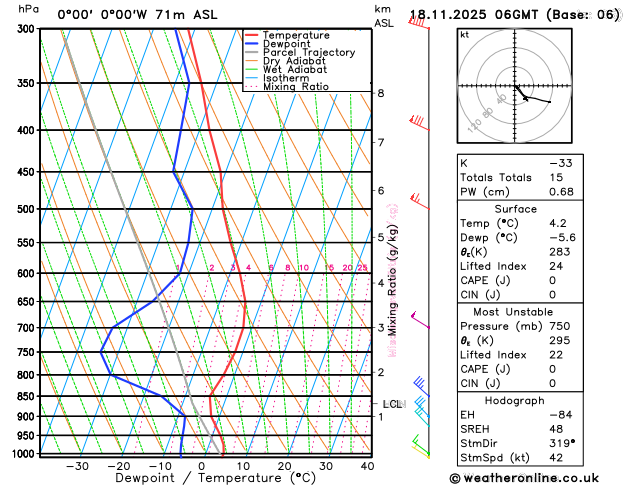Click the Most Unstable section heading
This screenshot has width=629, height=486.
513,312
